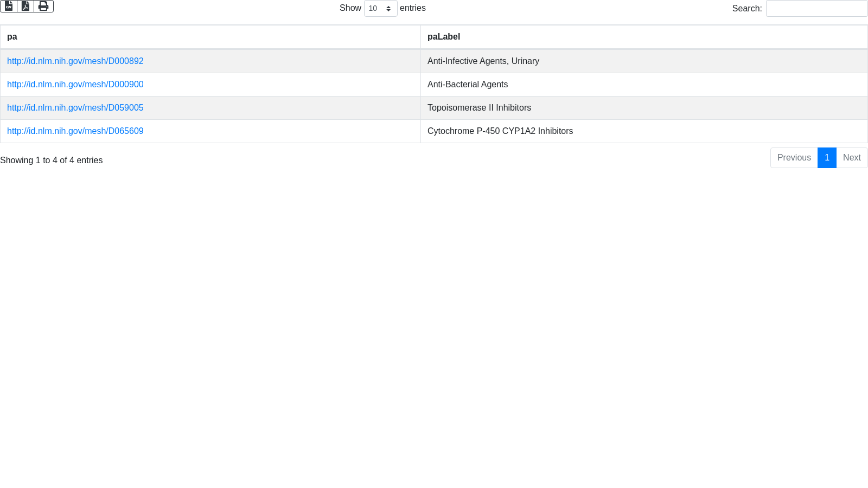868x488 pixels.
Task: Open the mesh D000892 link
Action: 75,61
